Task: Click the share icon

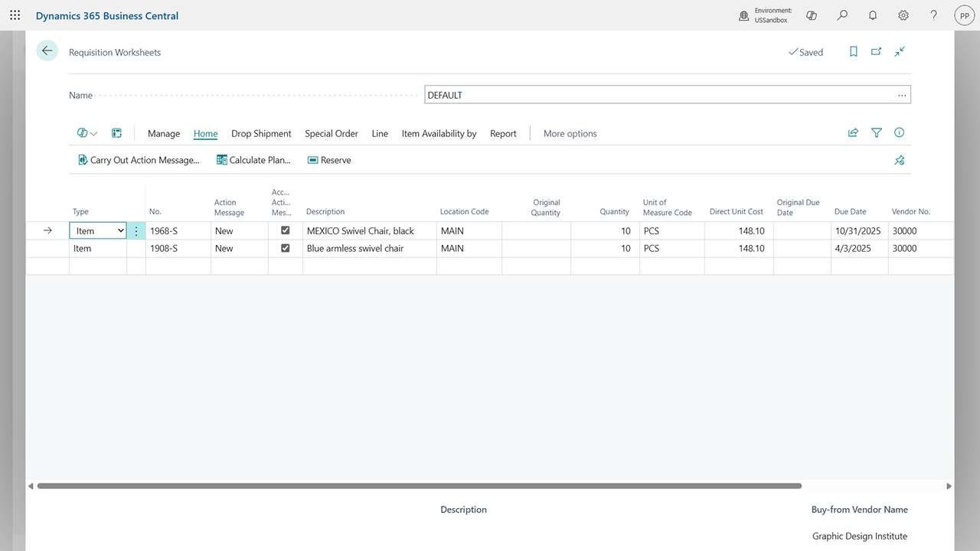Action: pyautogui.click(x=853, y=133)
